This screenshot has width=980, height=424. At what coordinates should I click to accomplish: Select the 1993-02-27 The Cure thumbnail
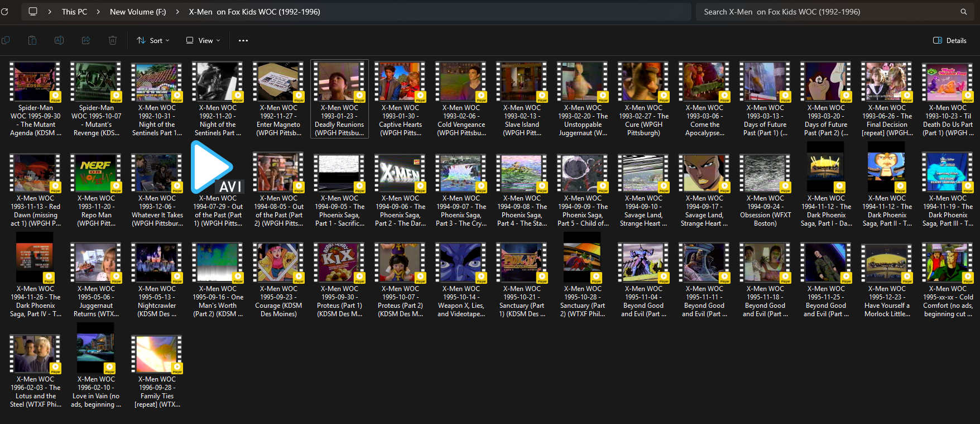(x=643, y=82)
